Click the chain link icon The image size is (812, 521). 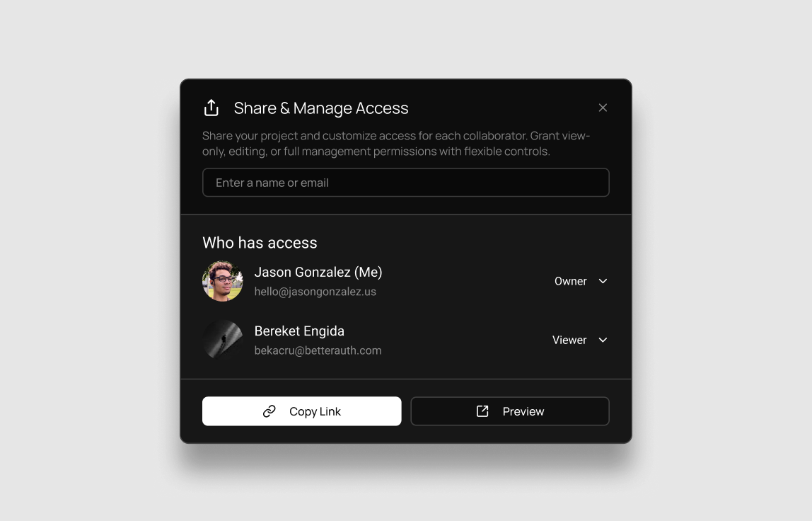click(269, 411)
